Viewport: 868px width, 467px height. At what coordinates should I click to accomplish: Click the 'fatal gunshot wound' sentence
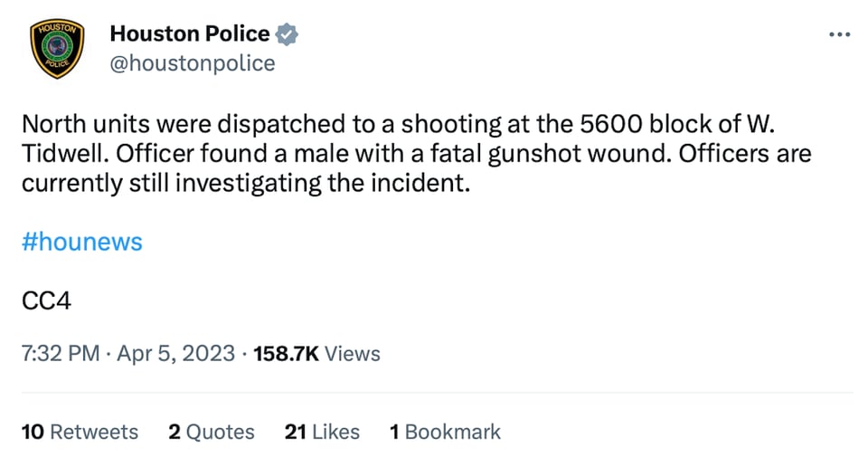393,154
